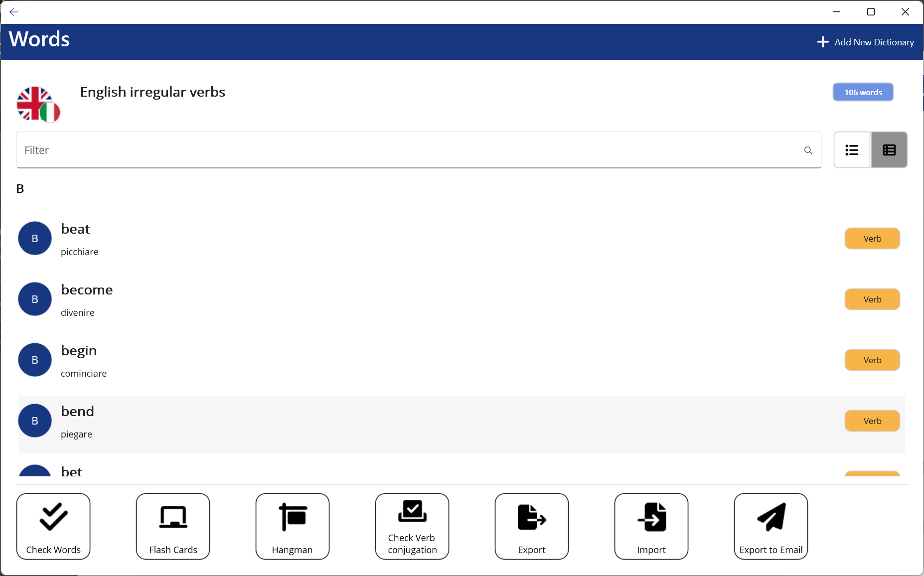The width and height of the screenshot is (924, 576).
Task: Click the back arrow icon
Action: point(14,12)
